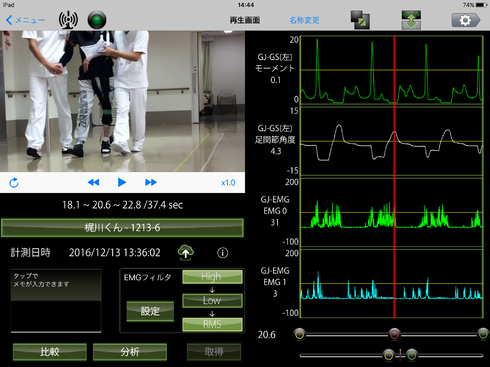
Task: Click the replay circular arrow icon
Action: (14, 183)
